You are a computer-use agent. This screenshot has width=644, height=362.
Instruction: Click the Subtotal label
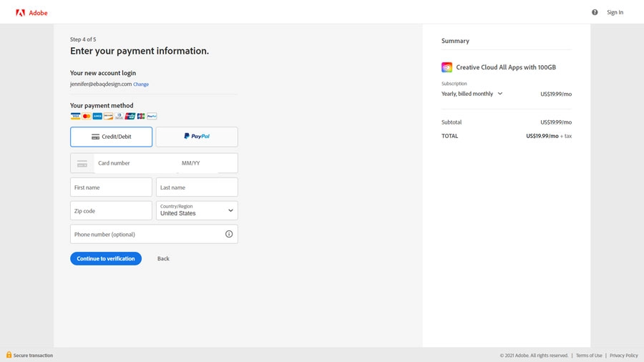point(452,122)
